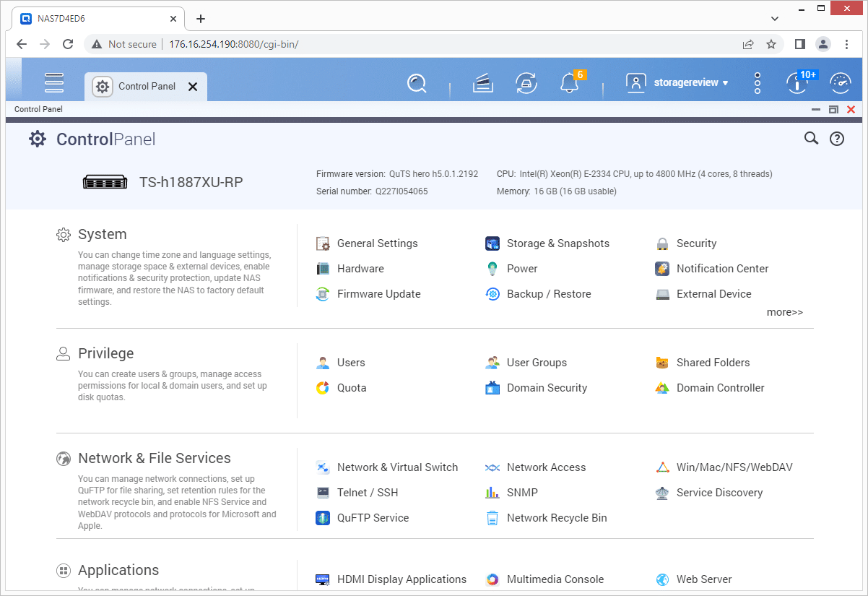Click the TS-h1887XU-RP device image

105,182
